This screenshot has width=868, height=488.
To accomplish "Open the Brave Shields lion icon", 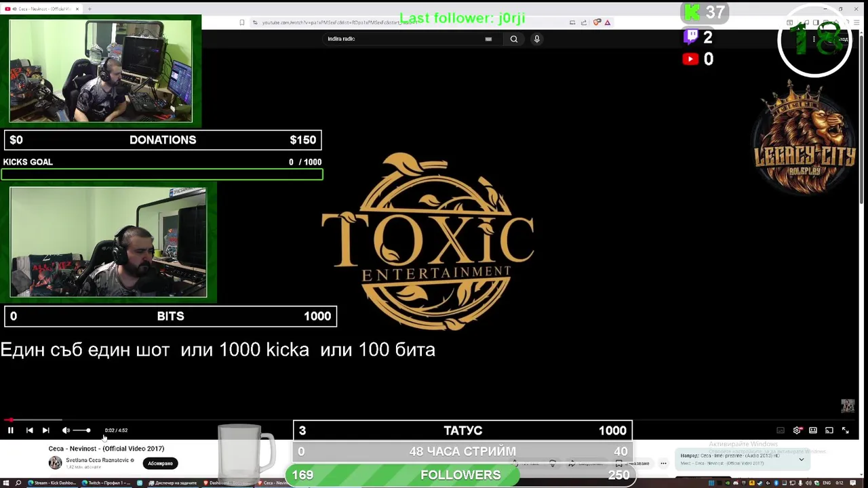I will [x=597, y=22].
